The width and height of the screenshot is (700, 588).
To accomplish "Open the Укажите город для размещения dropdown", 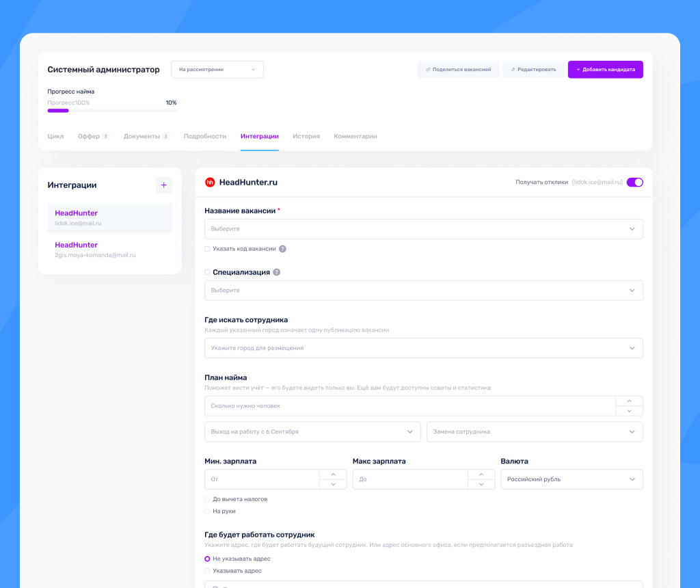I will click(424, 348).
